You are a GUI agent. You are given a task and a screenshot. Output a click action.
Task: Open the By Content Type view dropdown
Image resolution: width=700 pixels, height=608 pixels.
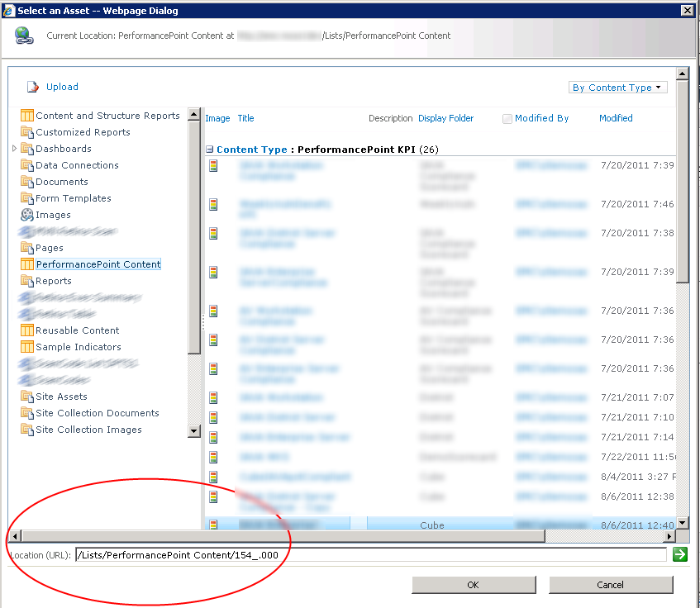click(x=617, y=88)
